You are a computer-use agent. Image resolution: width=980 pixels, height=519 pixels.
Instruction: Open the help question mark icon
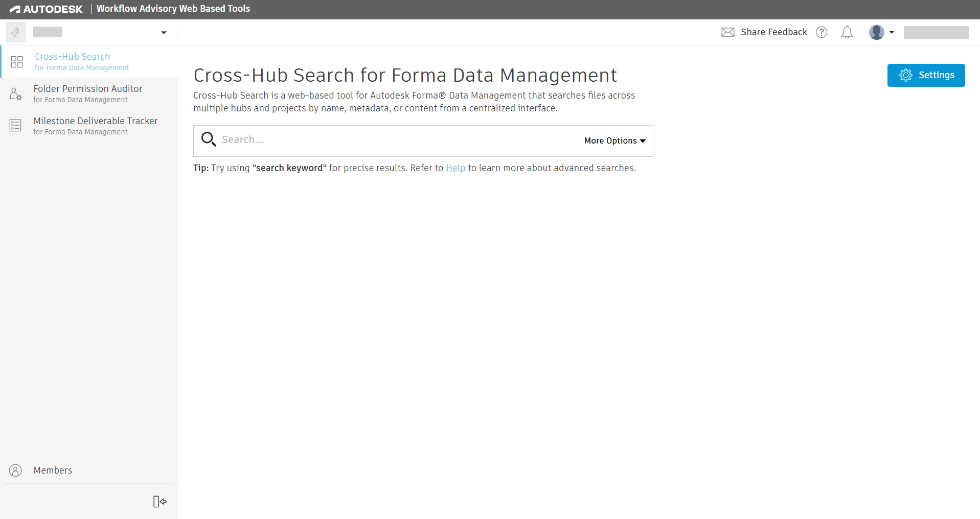click(822, 32)
